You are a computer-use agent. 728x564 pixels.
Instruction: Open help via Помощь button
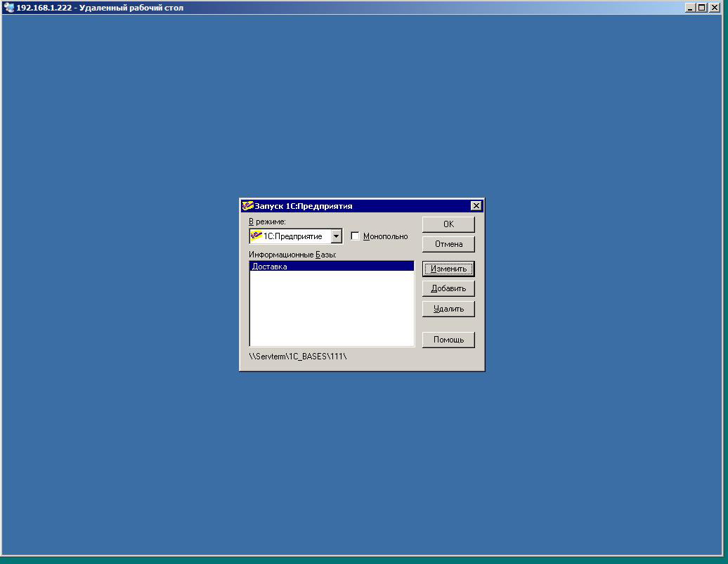pos(448,340)
